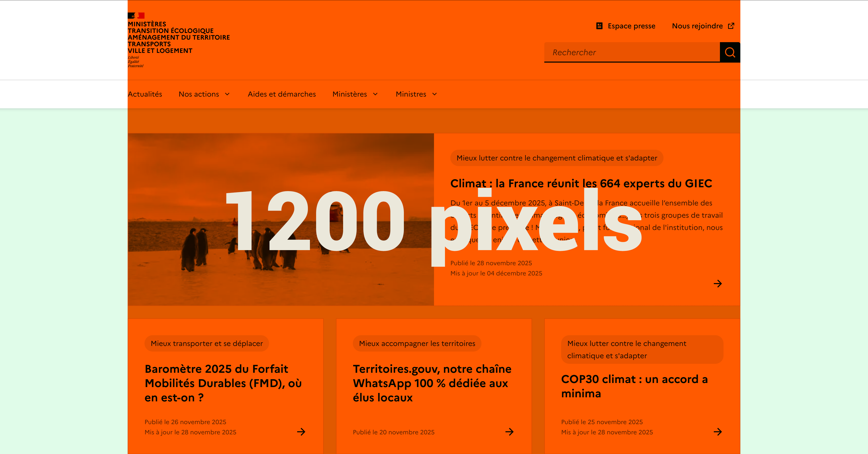
Task: Expand the Nos actions dropdown menu
Action: (x=204, y=94)
